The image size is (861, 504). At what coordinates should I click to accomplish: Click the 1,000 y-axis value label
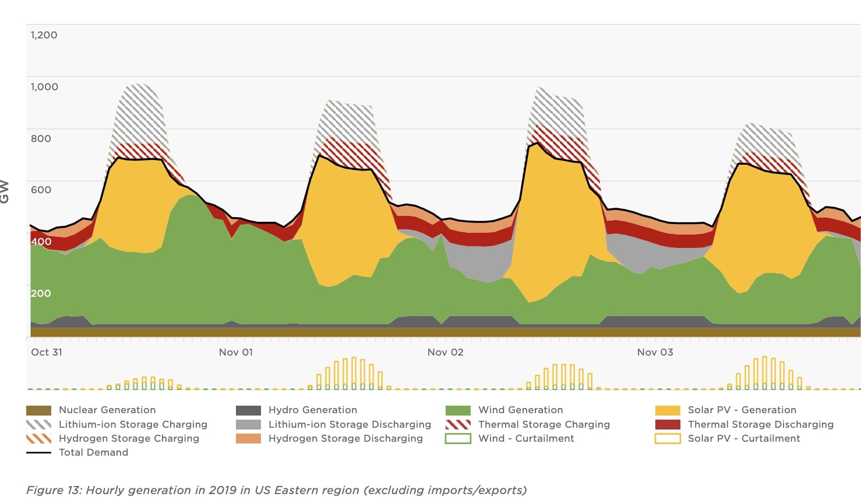click(44, 87)
